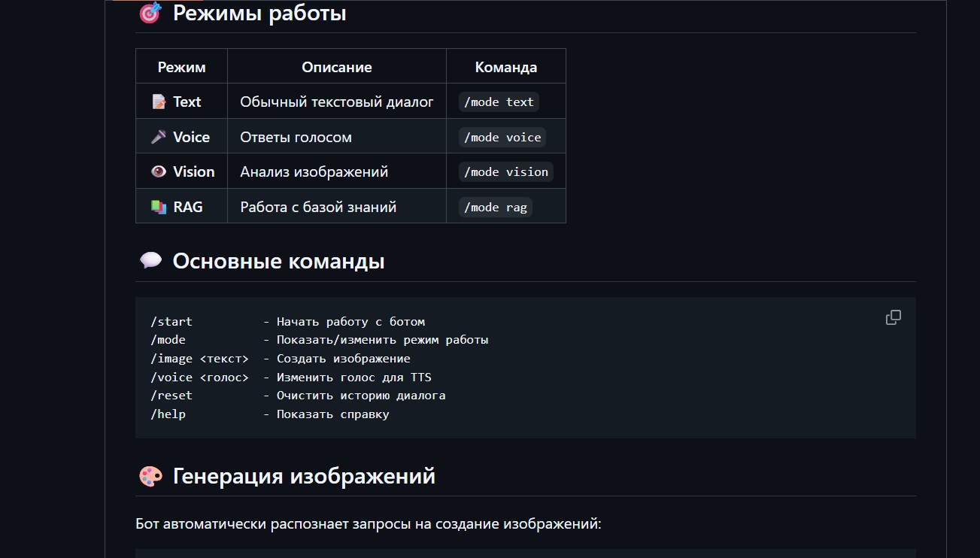Select the /mode vision command code
Image resolution: width=980 pixels, height=558 pixels.
[x=505, y=172]
